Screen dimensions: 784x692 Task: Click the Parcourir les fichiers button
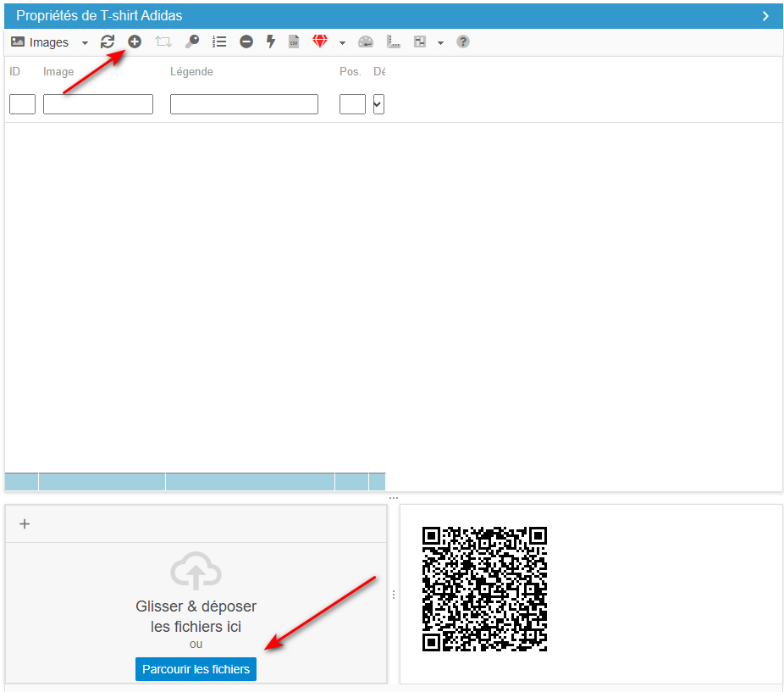196,669
